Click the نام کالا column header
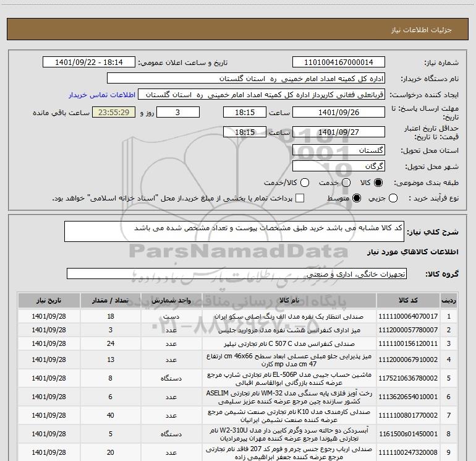This screenshot has height=461, width=476. click(x=289, y=301)
